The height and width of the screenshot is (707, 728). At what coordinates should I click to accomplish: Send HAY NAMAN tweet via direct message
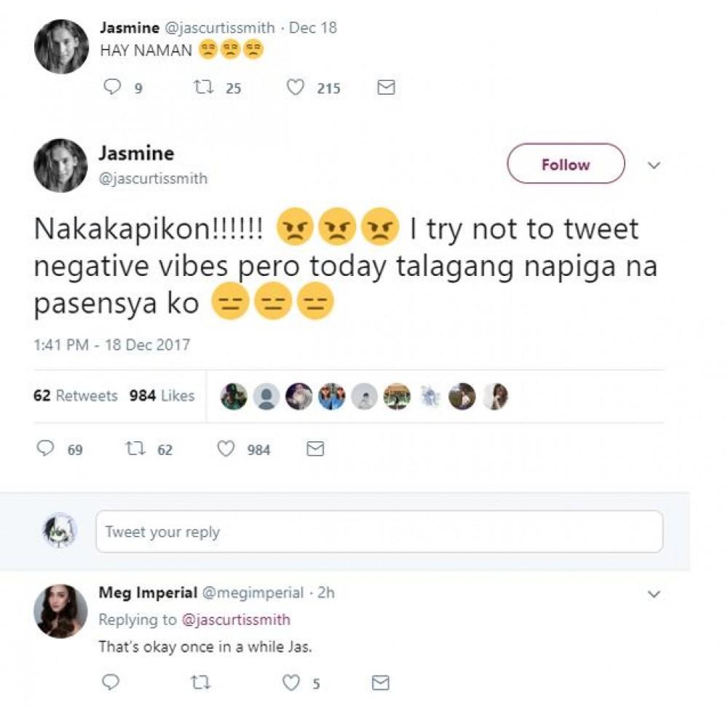tap(386, 87)
